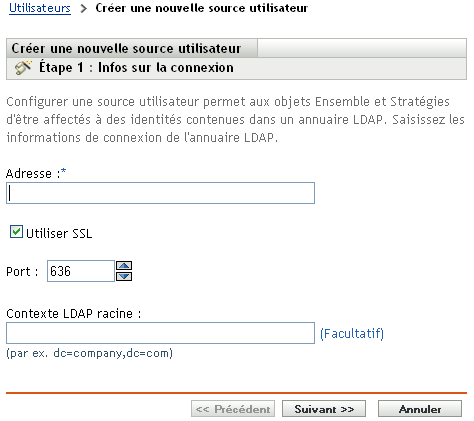Image resolution: width=474 pixels, height=421 pixels.
Task: Click the Étape 1 : Infos sur la connexion heading
Action: coord(136,68)
